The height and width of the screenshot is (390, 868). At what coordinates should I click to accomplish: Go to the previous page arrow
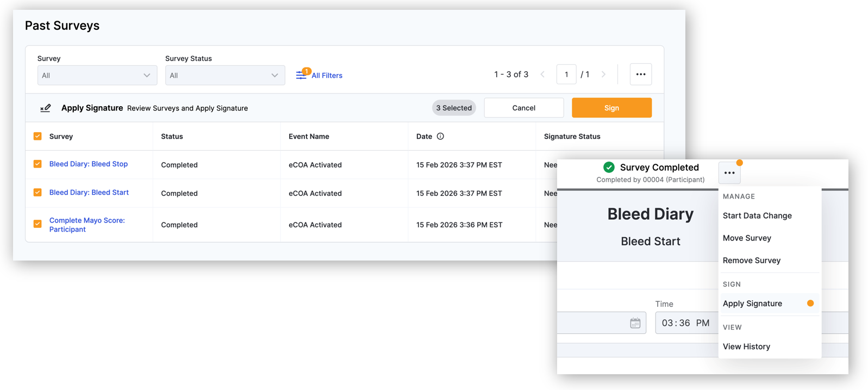542,75
